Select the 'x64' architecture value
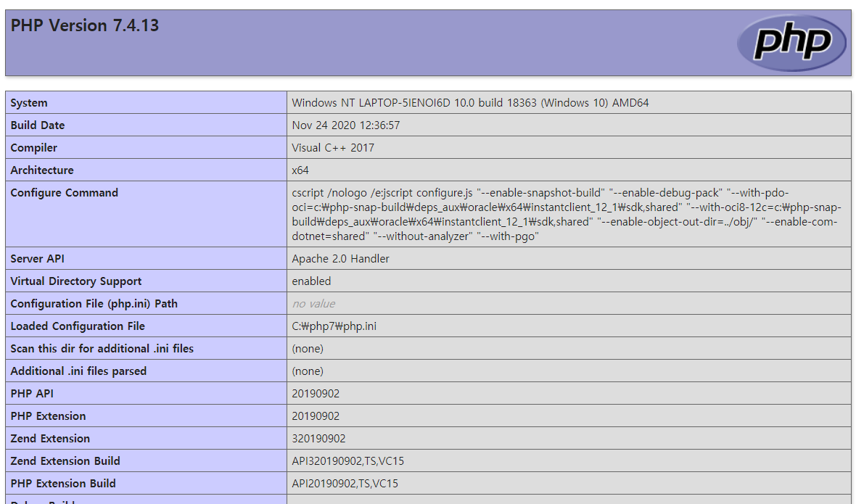The width and height of the screenshot is (856, 504). (300, 170)
